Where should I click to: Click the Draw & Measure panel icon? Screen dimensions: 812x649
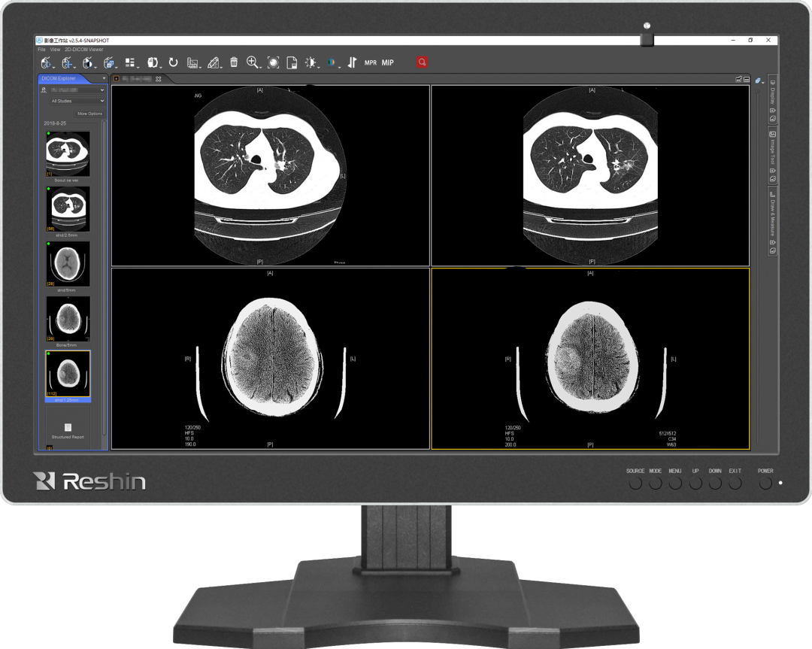pos(772,194)
